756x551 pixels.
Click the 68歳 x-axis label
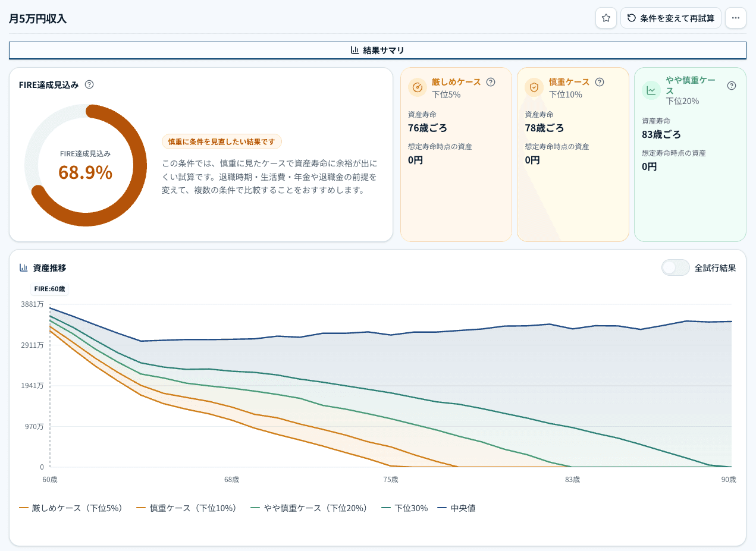click(x=232, y=479)
